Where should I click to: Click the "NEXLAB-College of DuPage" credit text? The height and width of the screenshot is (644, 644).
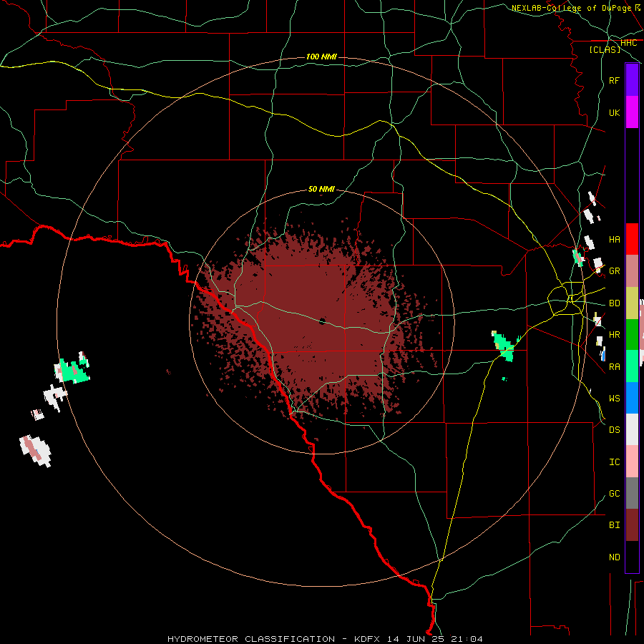click(x=571, y=8)
